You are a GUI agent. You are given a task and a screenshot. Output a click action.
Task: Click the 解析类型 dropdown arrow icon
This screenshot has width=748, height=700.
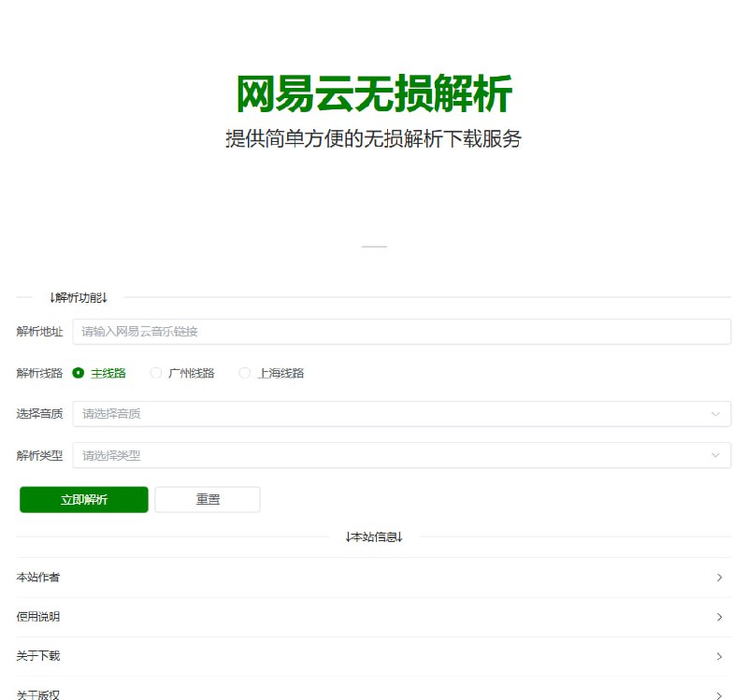tap(716, 454)
